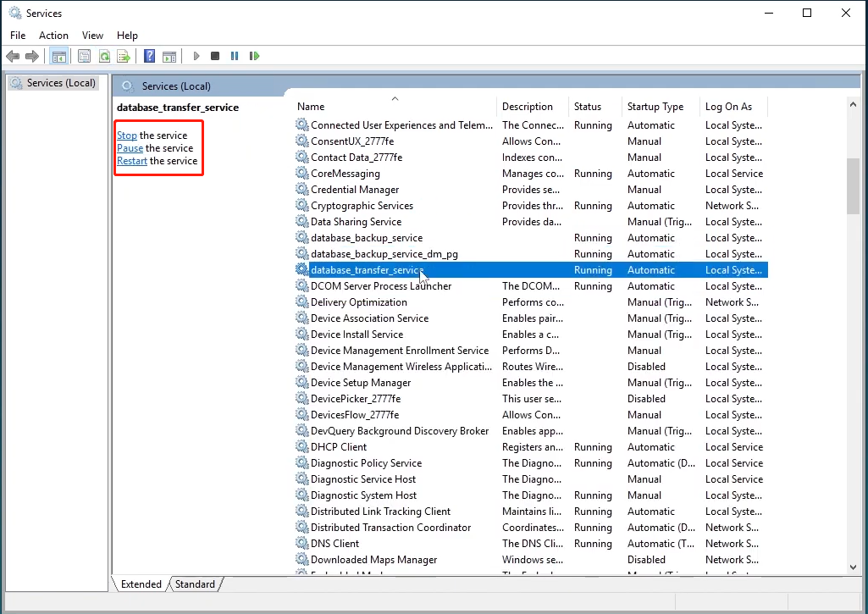Click the Restart the service link
868x614 pixels.
click(x=132, y=161)
